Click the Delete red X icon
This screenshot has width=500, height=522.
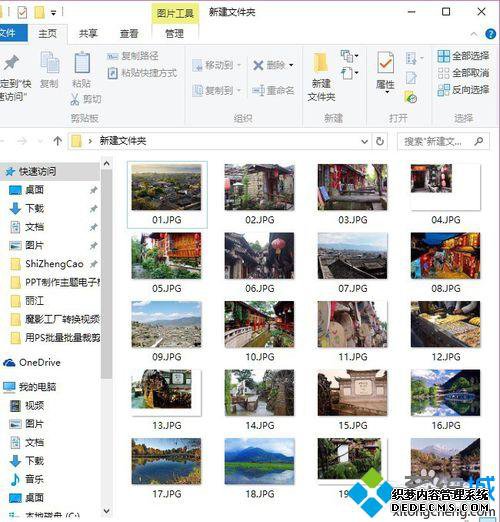258,65
